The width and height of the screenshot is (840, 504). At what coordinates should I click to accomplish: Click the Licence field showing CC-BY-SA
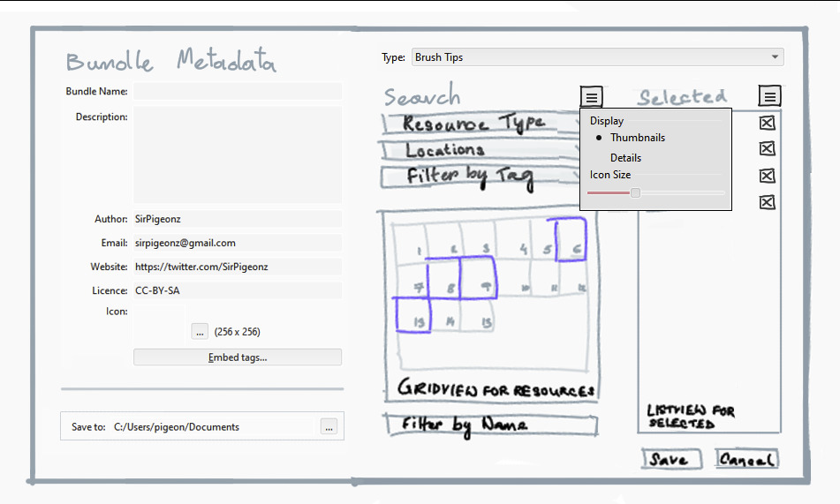[x=238, y=290]
